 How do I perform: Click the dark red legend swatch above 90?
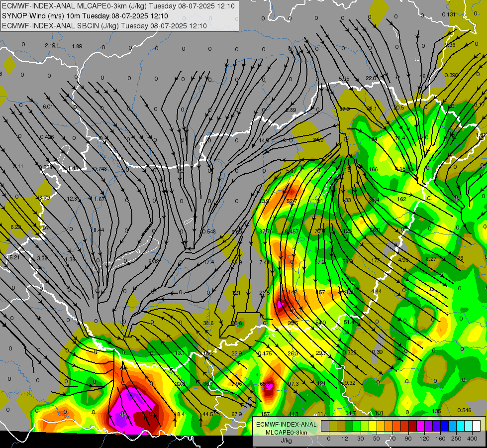(413, 426)
